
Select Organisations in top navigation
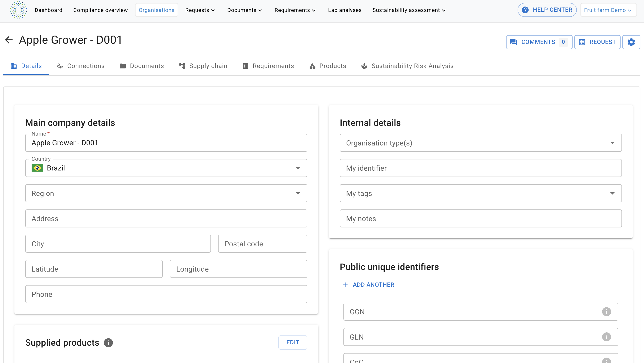(x=157, y=10)
